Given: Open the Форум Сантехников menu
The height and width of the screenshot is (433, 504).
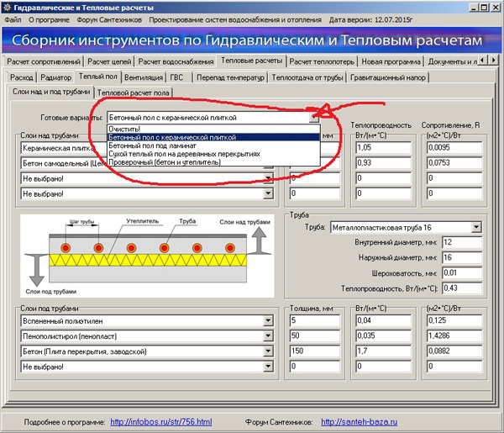Looking at the screenshot, I should pos(109,20).
